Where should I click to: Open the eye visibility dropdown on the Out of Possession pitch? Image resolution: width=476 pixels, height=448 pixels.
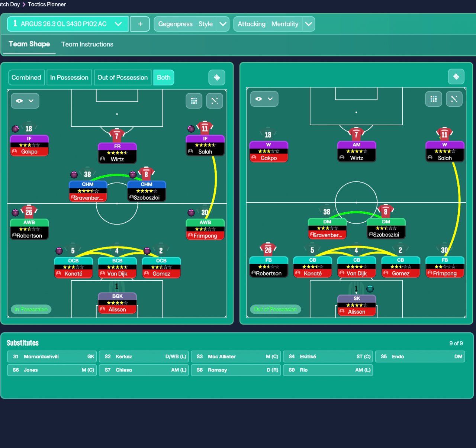click(264, 99)
